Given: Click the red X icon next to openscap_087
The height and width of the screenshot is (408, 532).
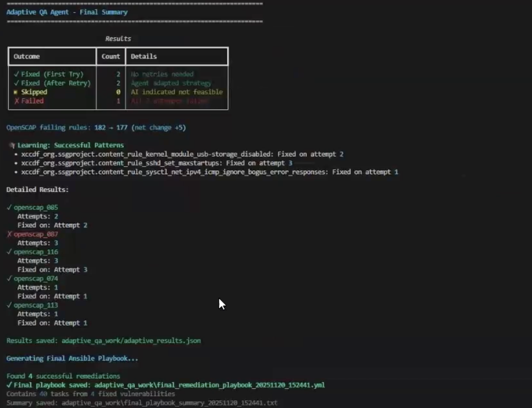Looking at the screenshot, I should [x=9, y=234].
